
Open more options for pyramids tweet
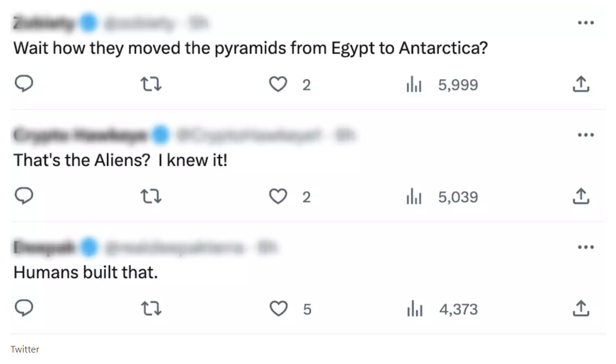[x=585, y=23]
